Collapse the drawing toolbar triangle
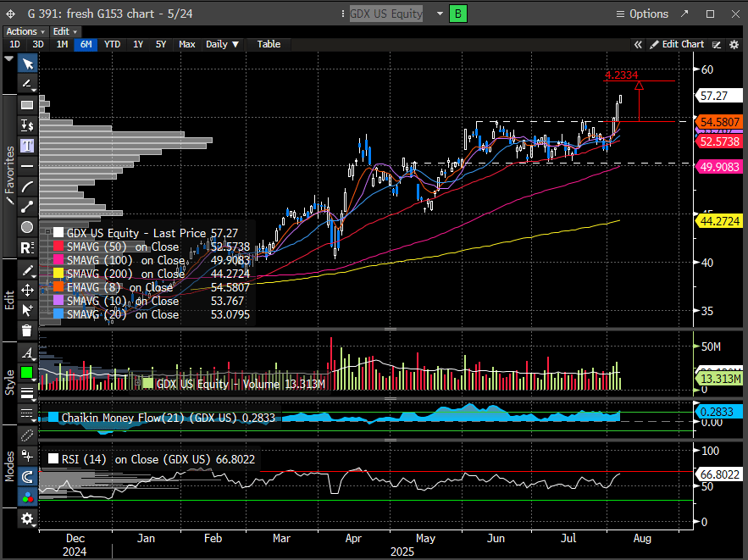This screenshot has height=560, width=748. pyautogui.click(x=8, y=58)
